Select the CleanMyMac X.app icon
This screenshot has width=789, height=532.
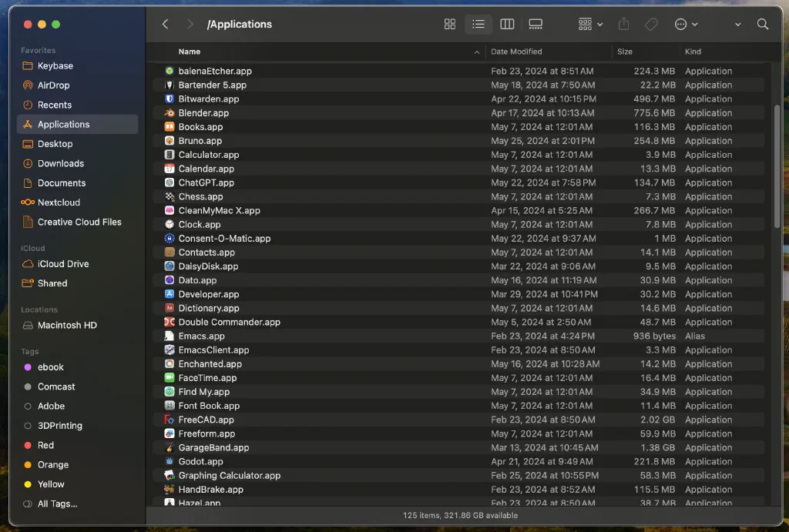(170, 211)
